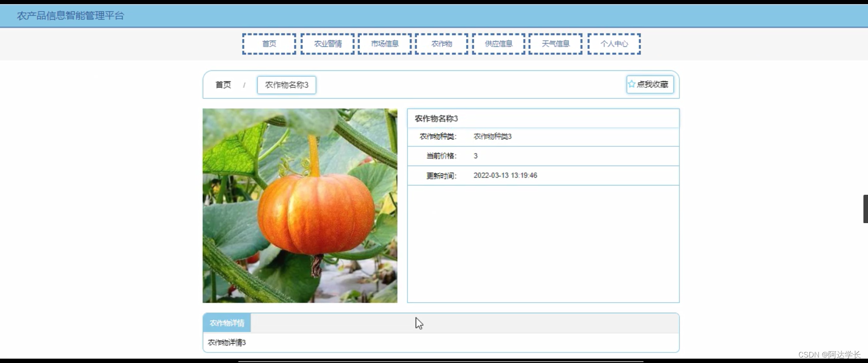Select the 农作物 navigation item

tap(442, 44)
